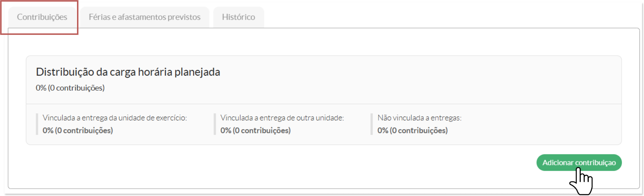Click the gray bar beside outra unidade
This screenshot has width=644, height=196.
click(x=215, y=124)
